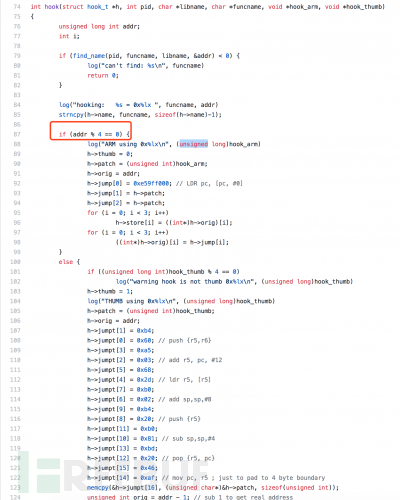Click the 'h->thumb = 1;' assignment
This screenshot has height=500, width=400.
point(110,291)
